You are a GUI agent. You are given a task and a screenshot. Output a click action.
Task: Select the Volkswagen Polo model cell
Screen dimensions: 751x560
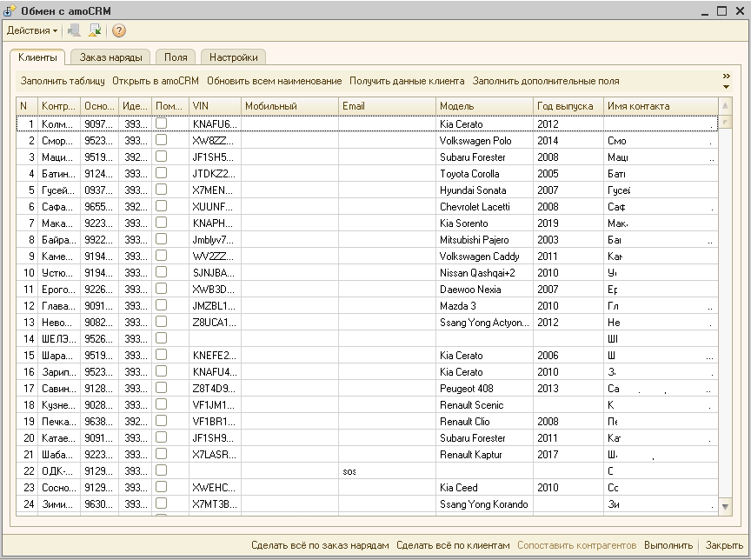pyautogui.click(x=484, y=141)
